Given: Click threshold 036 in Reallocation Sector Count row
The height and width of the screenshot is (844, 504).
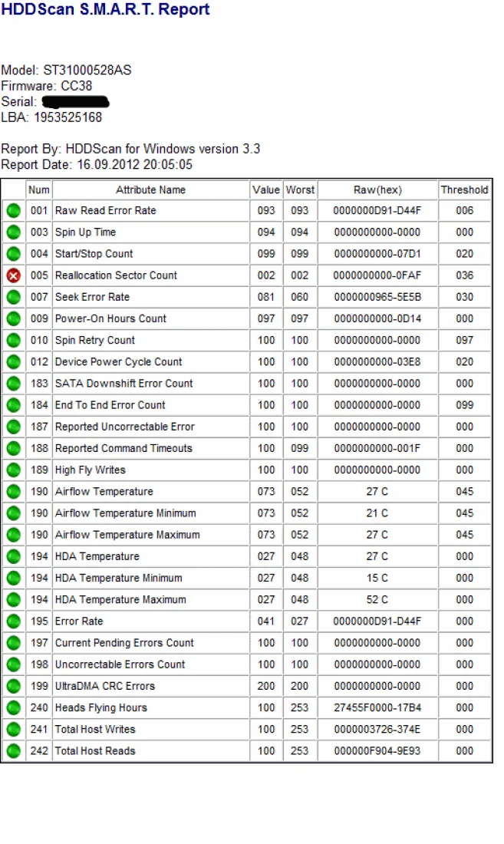Looking at the screenshot, I should coord(465,275).
